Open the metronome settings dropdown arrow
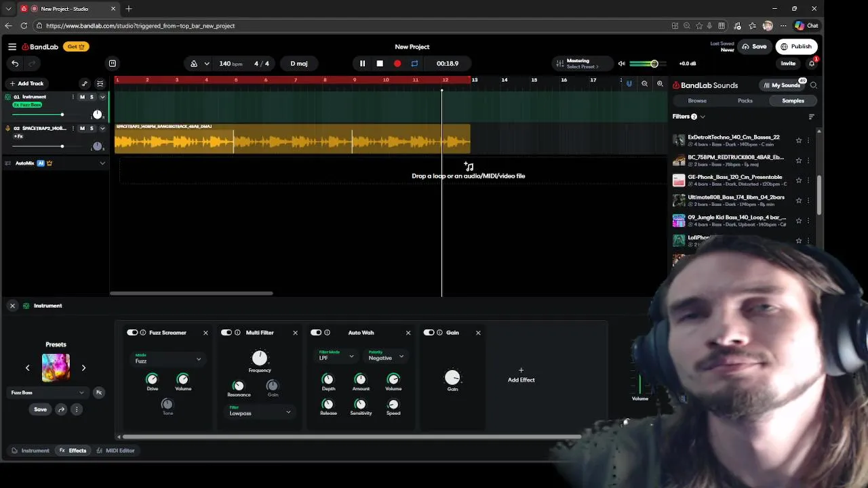This screenshot has height=488, width=868. (x=206, y=64)
